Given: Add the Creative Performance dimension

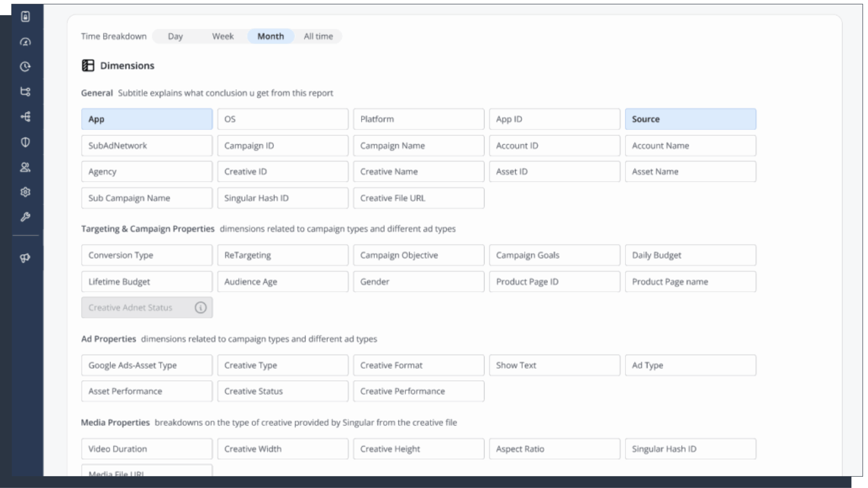Looking at the screenshot, I should (419, 391).
